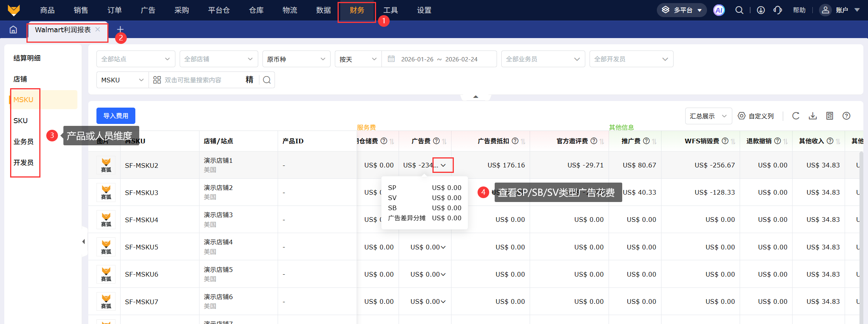The width and height of the screenshot is (868, 324).
Task: Open the 设置 menu
Action: point(424,10)
